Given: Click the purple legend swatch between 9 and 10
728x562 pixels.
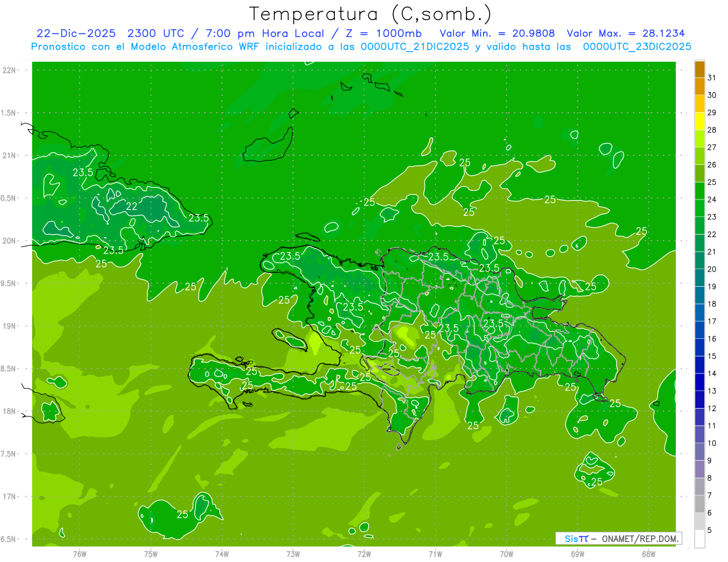Looking at the screenshot, I should pos(699,452).
